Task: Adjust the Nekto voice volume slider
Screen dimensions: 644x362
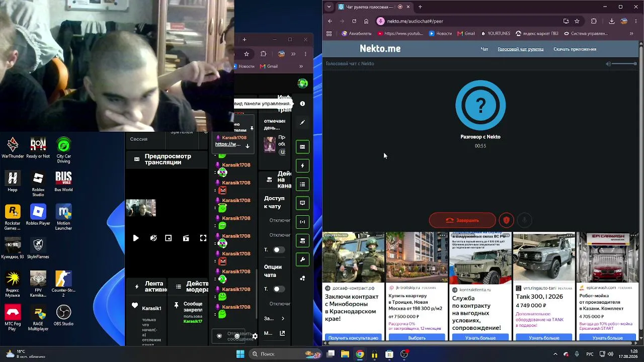Action: point(625,64)
